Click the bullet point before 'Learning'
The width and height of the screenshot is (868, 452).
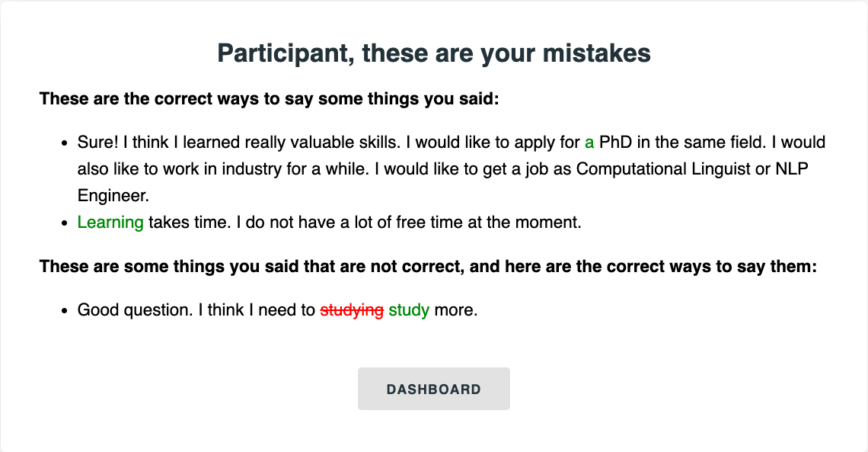pos(64,223)
